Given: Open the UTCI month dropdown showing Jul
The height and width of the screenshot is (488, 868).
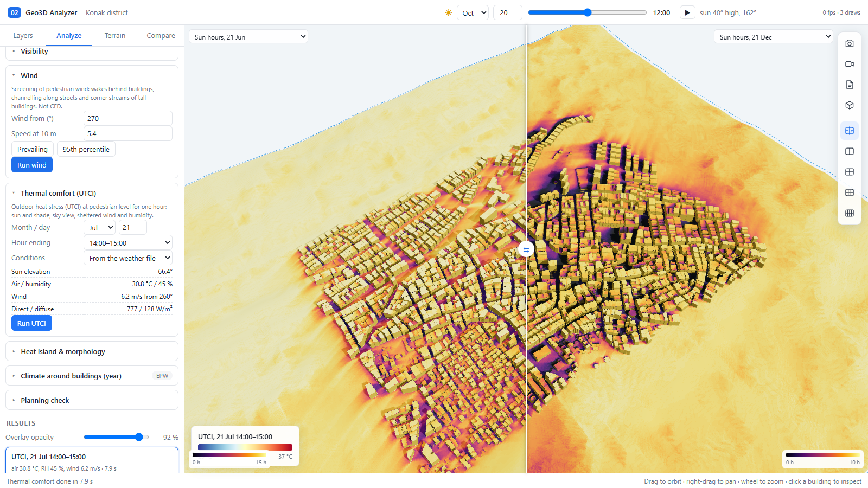Looking at the screenshot, I should [100, 228].
